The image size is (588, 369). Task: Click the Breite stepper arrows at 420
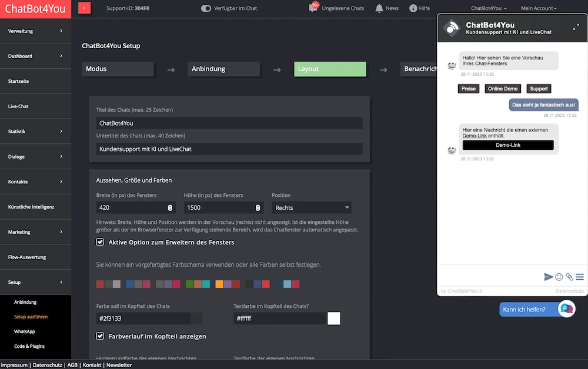(x=170, y=207)
